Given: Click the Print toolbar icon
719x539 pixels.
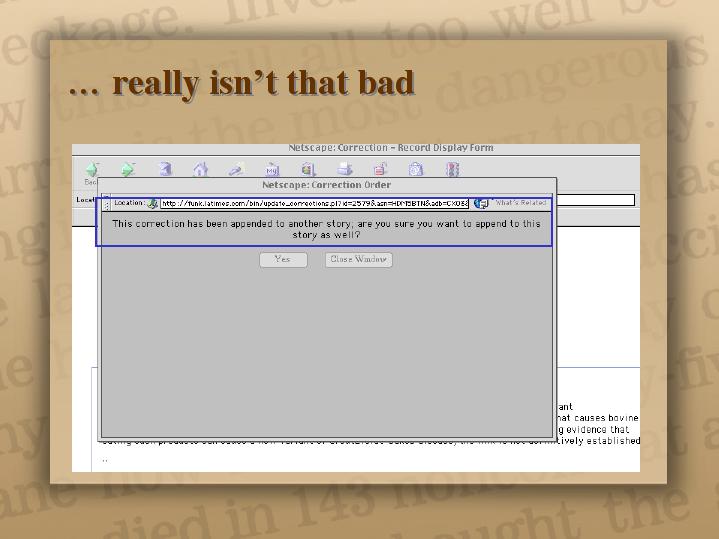Looking at the screenshot, I should [x=344, y=169].
